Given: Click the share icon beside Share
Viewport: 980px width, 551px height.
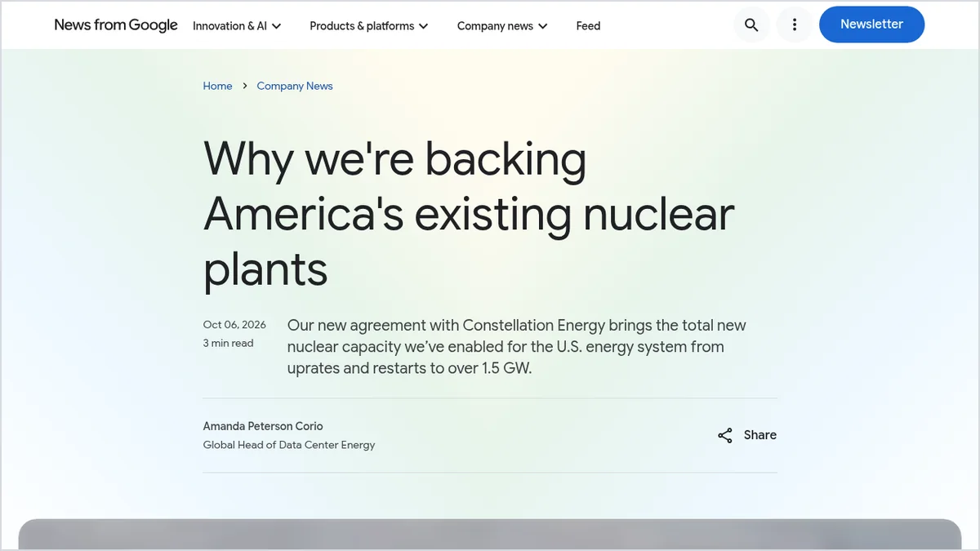Looking at the screenshot, I should (x=725, y=435).
